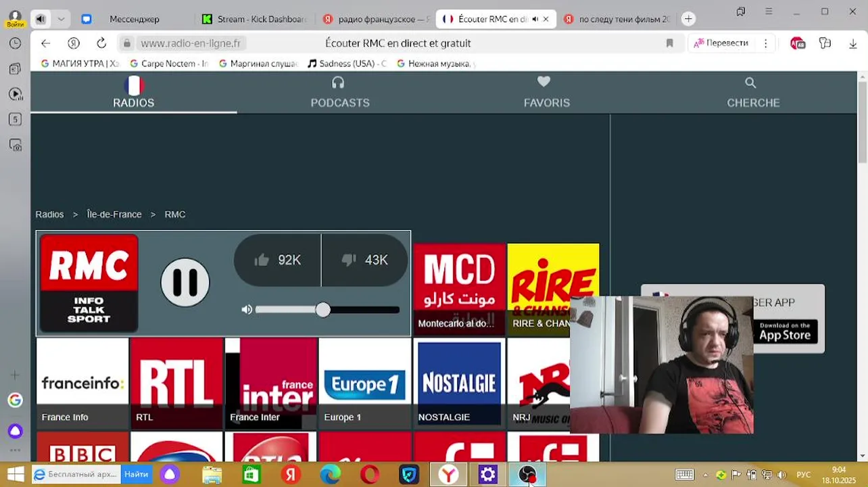Pause the RMC radio stream
The width and height of the screenshot is (868, 487).
[x=185, y=282]
